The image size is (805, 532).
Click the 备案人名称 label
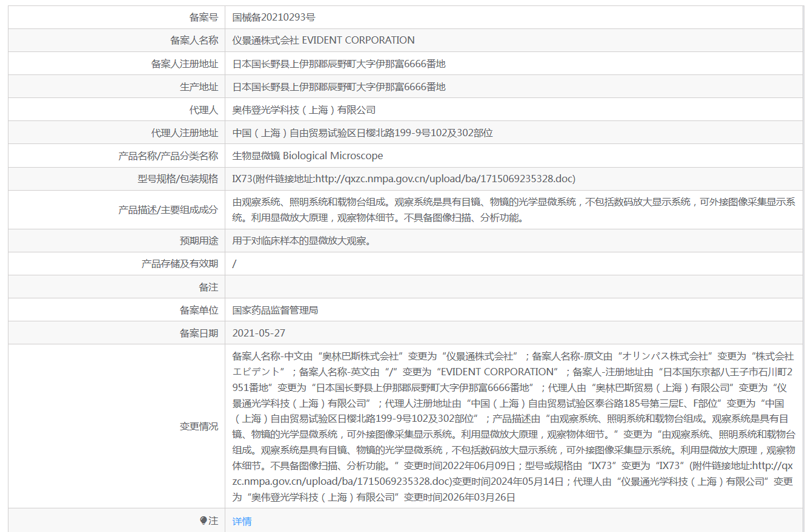194,41
